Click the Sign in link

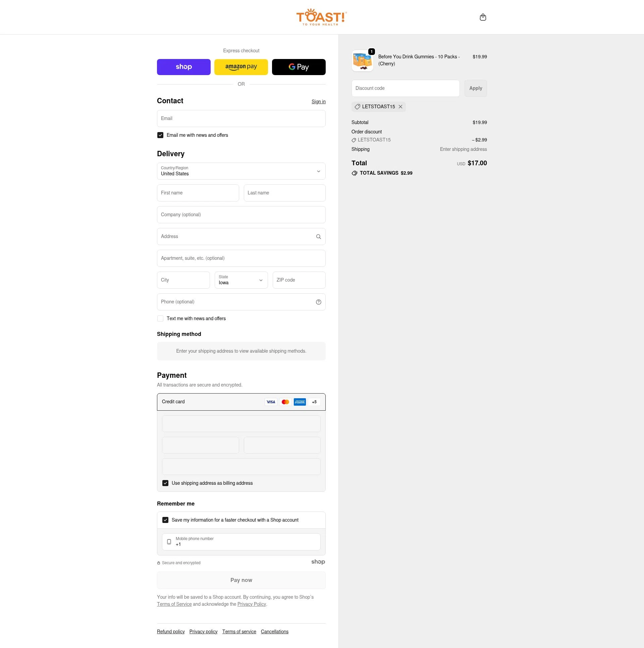(x=318, y=102)
